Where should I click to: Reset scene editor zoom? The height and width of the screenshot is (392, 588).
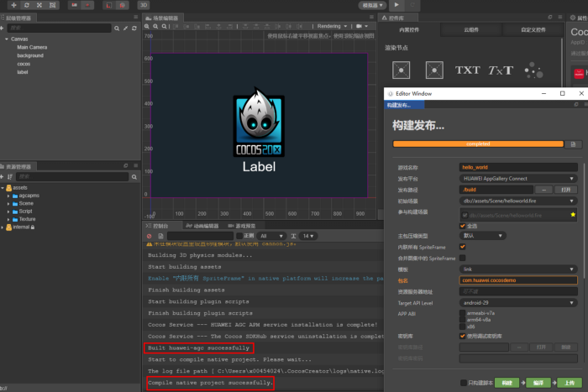(164, 26)
